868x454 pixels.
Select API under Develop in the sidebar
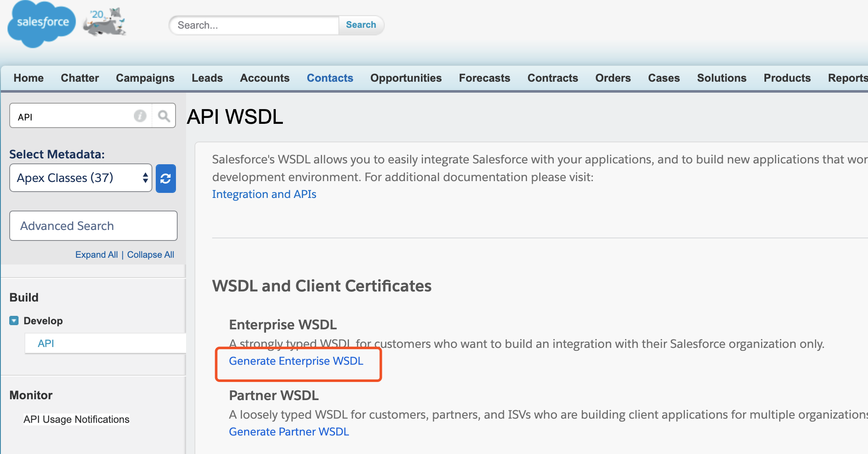point(46,344)
